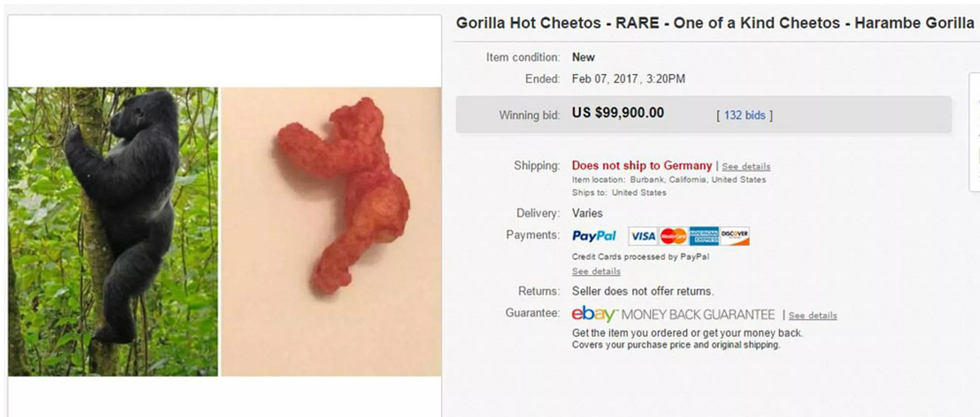
Task: Click the Does not ship to Germany notice
Action: (642, 166)
